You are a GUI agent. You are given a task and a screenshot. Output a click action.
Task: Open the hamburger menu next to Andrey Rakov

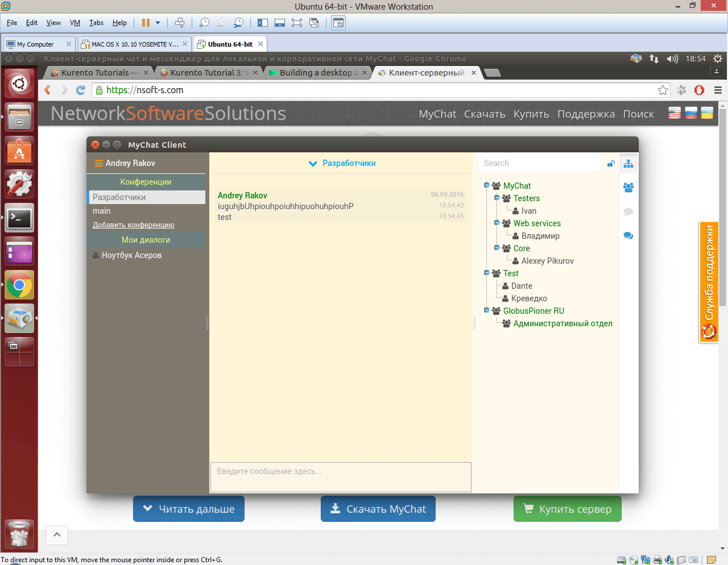[99, 163]
